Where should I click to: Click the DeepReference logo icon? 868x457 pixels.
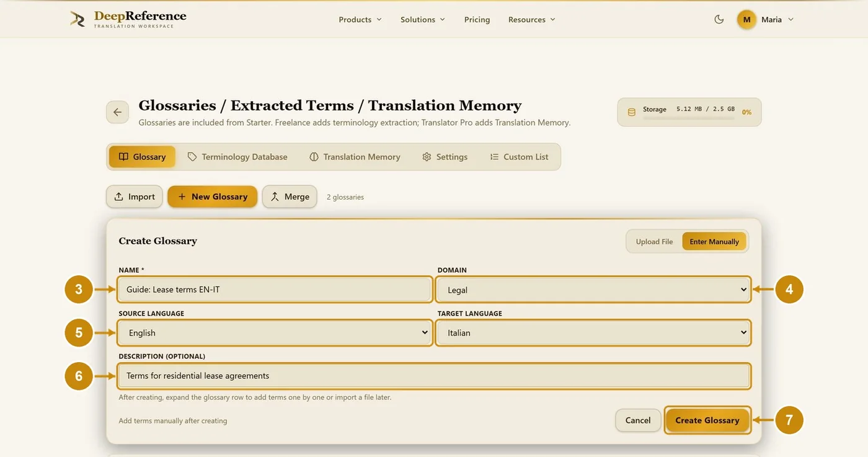(x=77, y=19)
